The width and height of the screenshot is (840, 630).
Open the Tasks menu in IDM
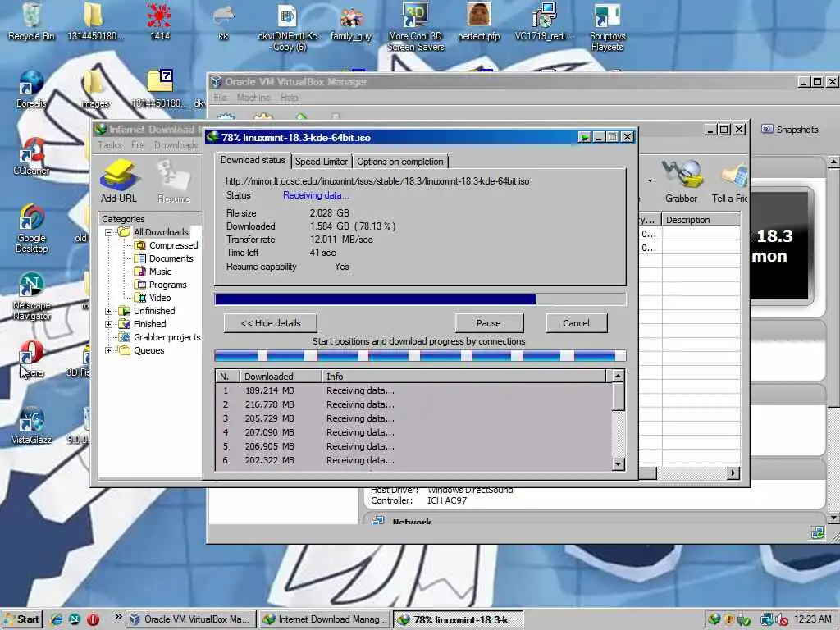[x=110, y=145]
